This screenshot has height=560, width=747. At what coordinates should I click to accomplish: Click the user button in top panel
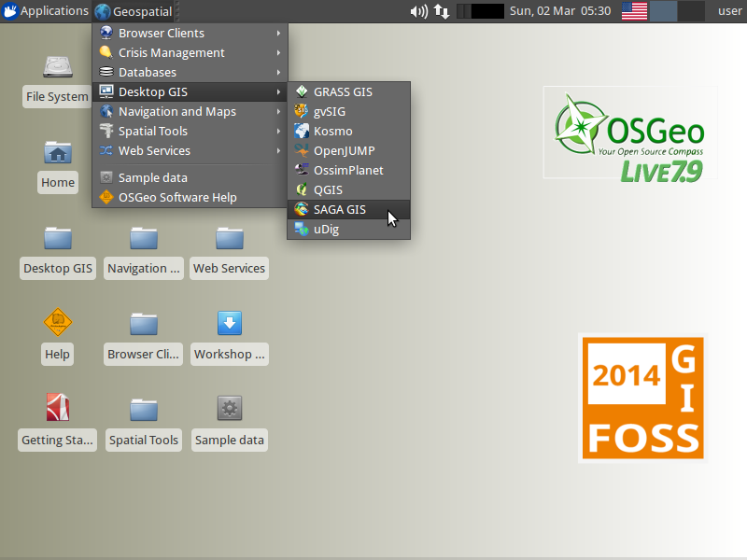coord(729,11)
